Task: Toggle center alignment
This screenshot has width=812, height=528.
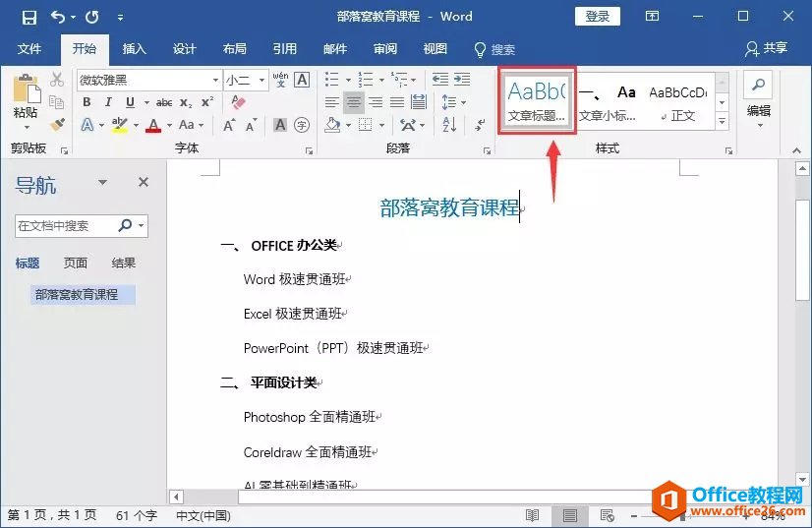Action: click(x=354, y=102)
